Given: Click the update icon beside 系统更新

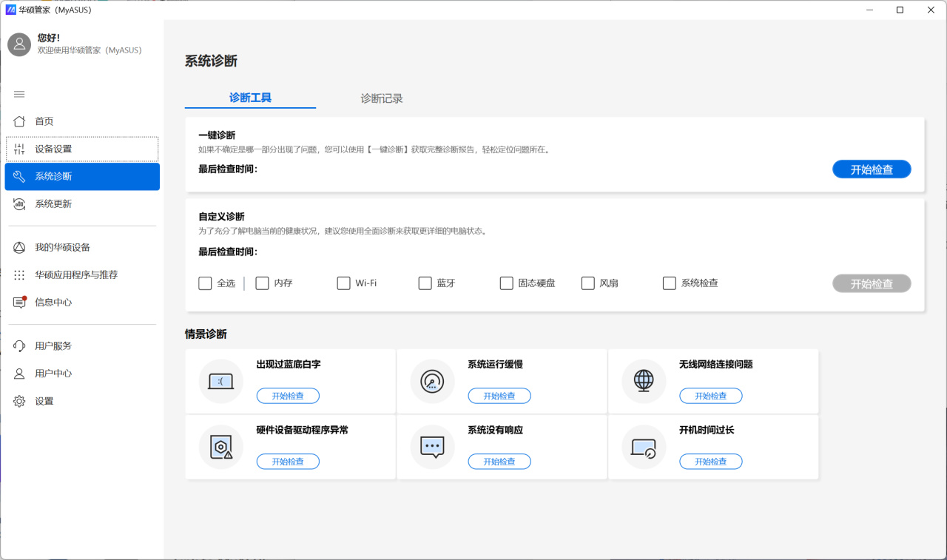Looking at the screenshot, I should pyautogui.click(x=19, y=204).
